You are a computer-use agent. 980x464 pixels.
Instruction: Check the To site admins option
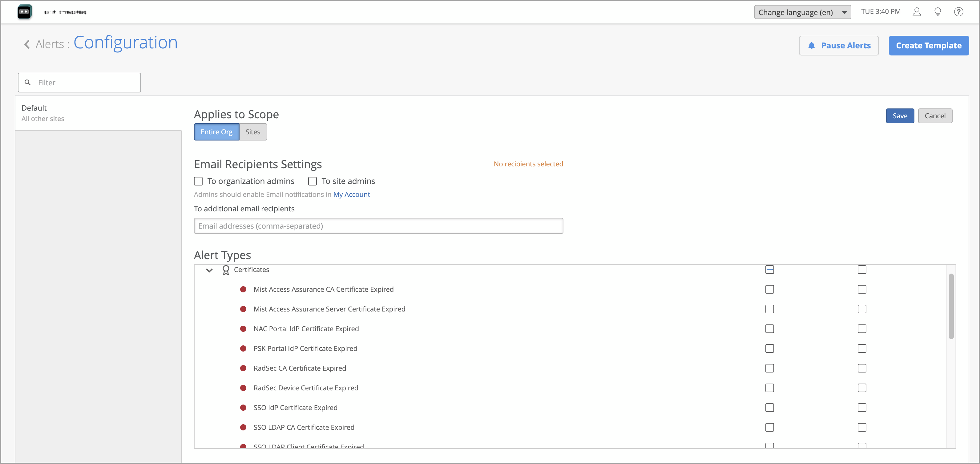coord(312,181)
